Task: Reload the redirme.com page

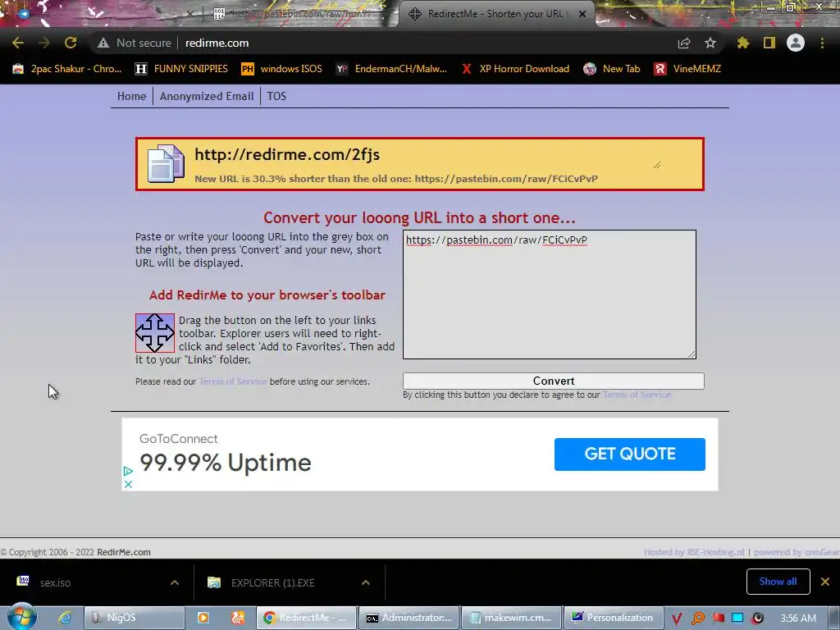Action: pos(71,43)
